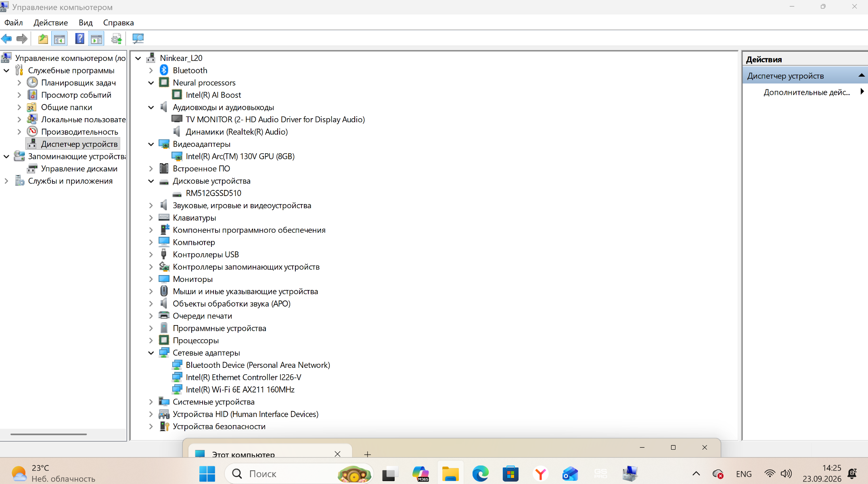This screenshot has height=484, width=868.
Task: Click the blue Help question mark icon
Action: tap(80, 39)
